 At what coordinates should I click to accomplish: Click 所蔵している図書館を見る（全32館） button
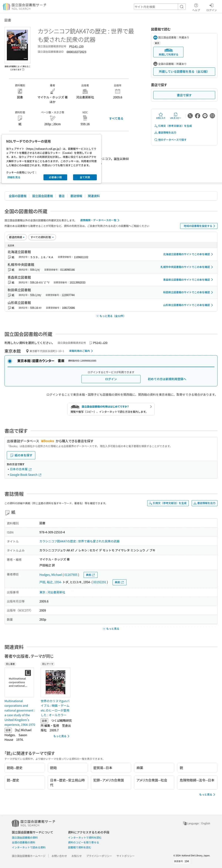pyautogui.click(x=184, y=71)
